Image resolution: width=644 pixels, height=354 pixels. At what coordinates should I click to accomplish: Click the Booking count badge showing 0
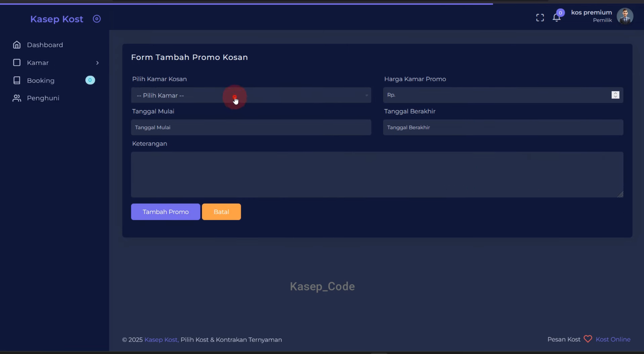click(90, 80)
